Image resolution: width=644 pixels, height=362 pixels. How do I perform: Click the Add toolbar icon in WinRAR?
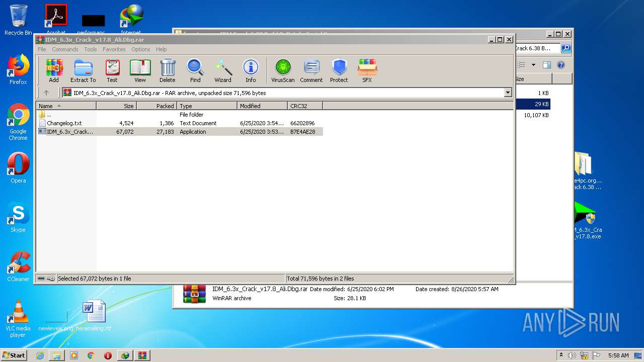pos(54,70)
